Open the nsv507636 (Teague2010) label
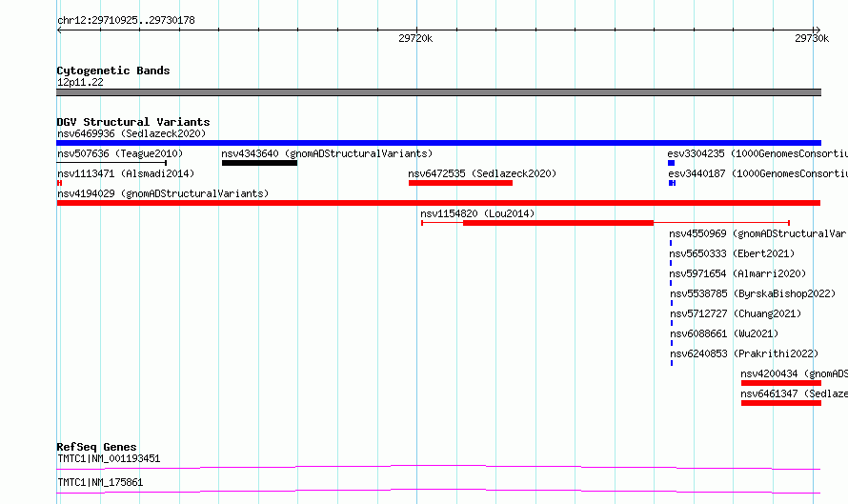Image resolution: width=848 pixels, height=504 pixels. pos(120,153)
